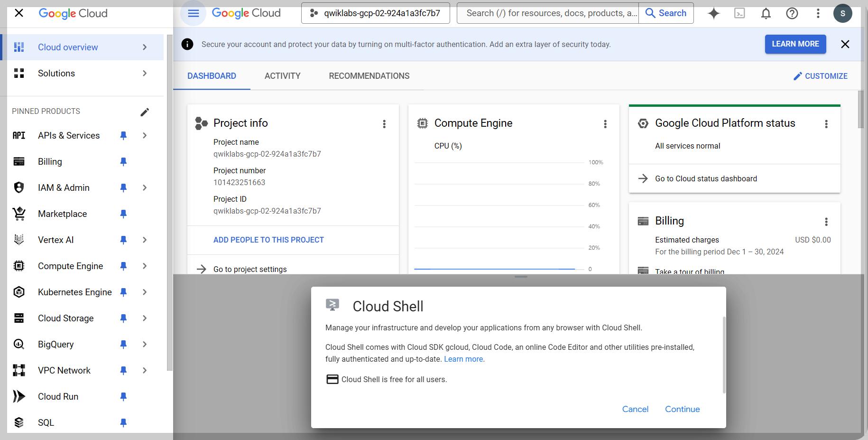868x440 pixels.
Task: Open the hamburger navigation menu button
Action: (193, 13)
